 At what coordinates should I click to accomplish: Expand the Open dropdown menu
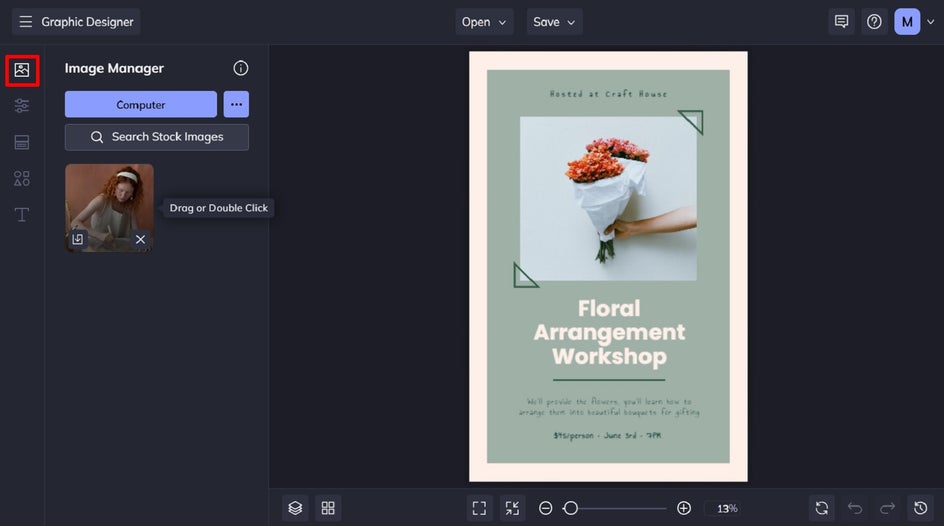[485, 22]
